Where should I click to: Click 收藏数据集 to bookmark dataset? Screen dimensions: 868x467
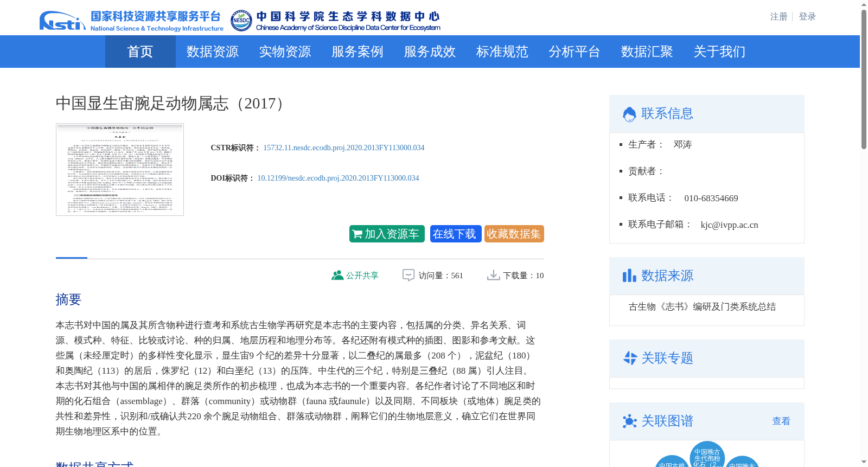[514, 234]
